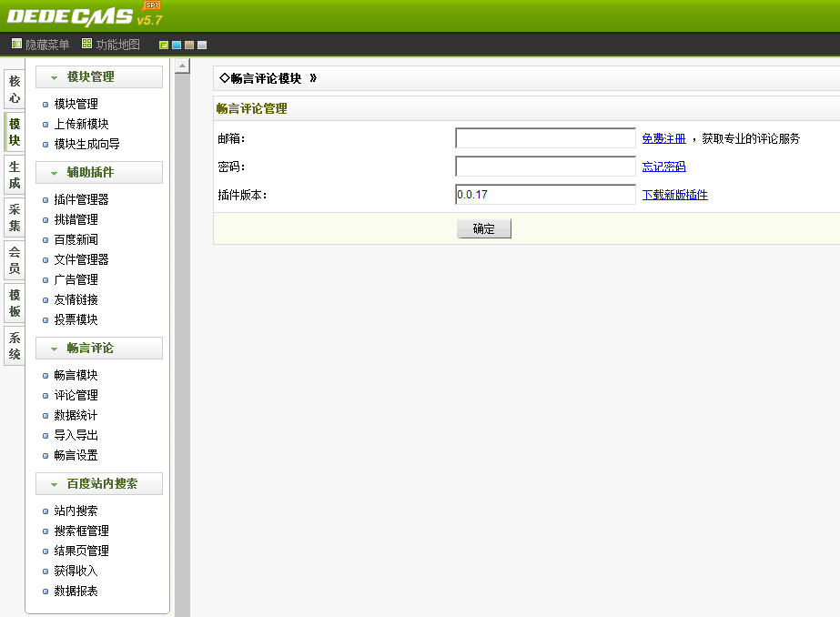
Task: Switch to the 采集 side tab
Action: pyautogui.click(x=15, y=217)
